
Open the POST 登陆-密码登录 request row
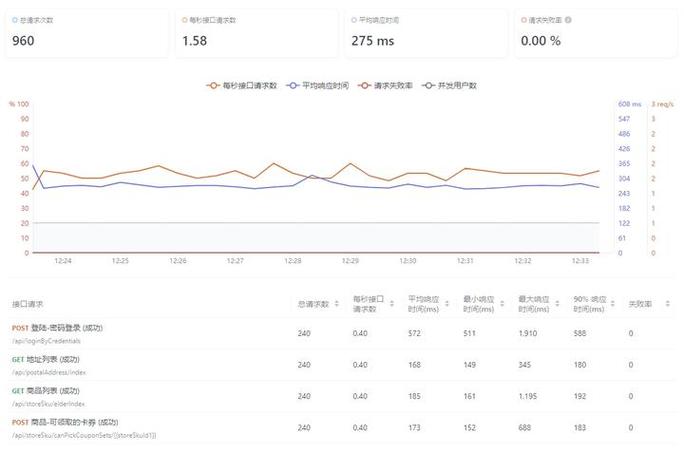342,333
